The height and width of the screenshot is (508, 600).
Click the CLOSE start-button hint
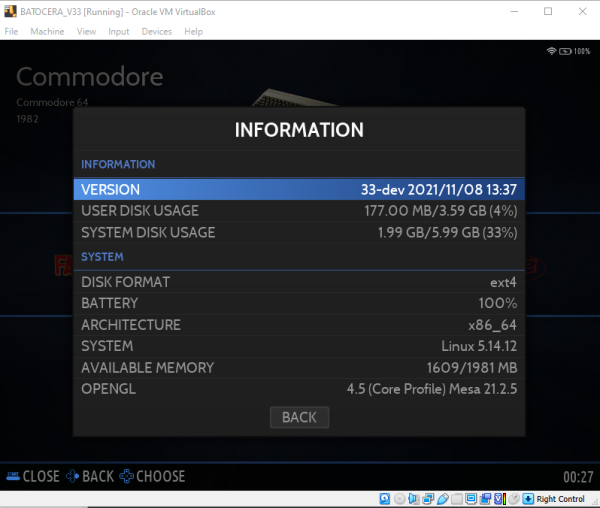pos(33,476)
